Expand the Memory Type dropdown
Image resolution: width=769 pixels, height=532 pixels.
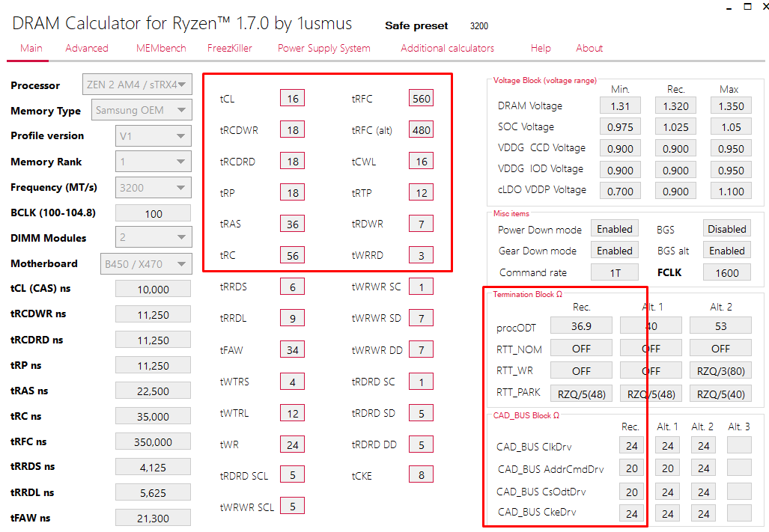142,110
